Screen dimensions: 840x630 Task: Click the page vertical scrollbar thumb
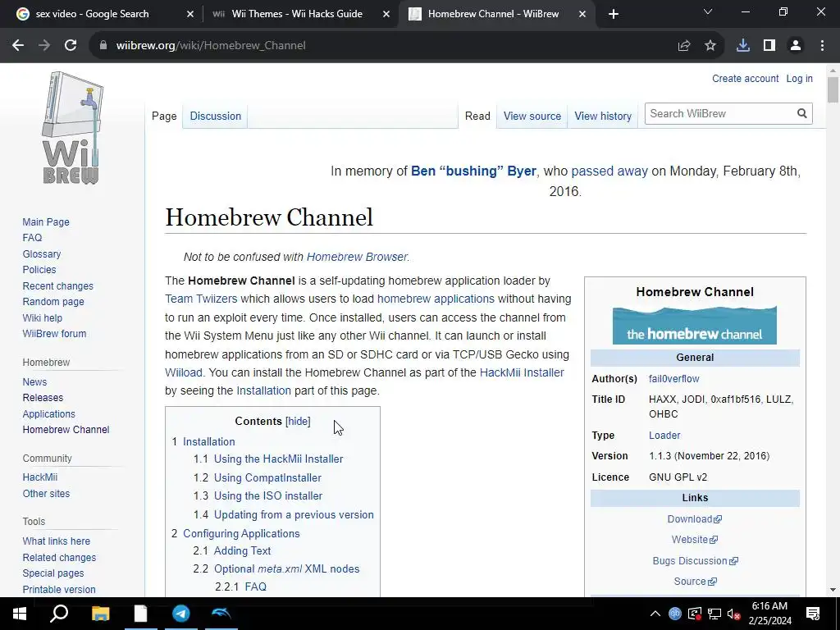click(833, 89)
